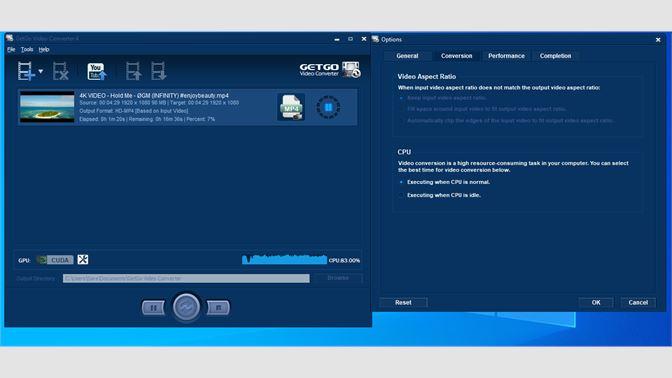Image resolution: width=672 pixels, height=378 pixels.
Task: Click the Elapsed and Remaining progress text
Action: click(147, 119)
